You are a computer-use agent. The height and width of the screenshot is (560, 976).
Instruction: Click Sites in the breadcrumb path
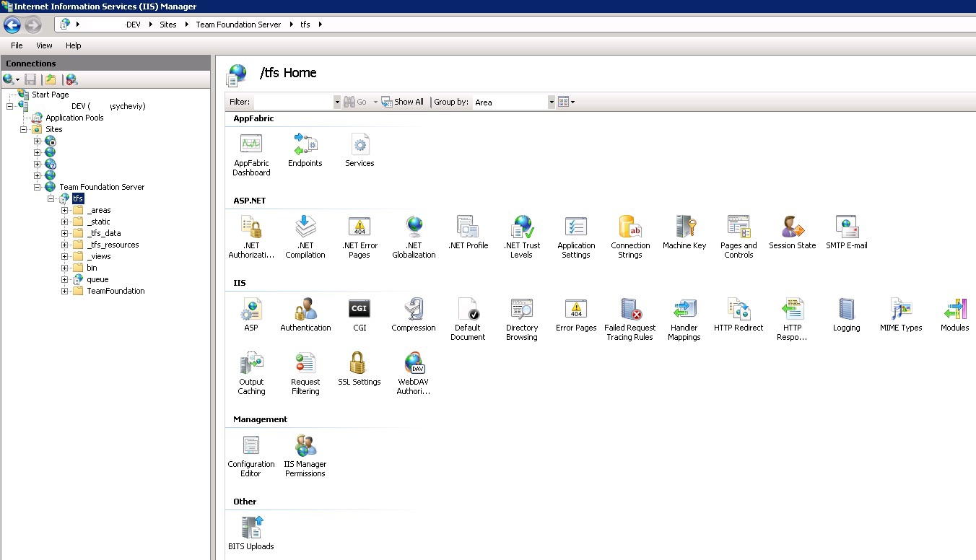click(x=168, y=25)
